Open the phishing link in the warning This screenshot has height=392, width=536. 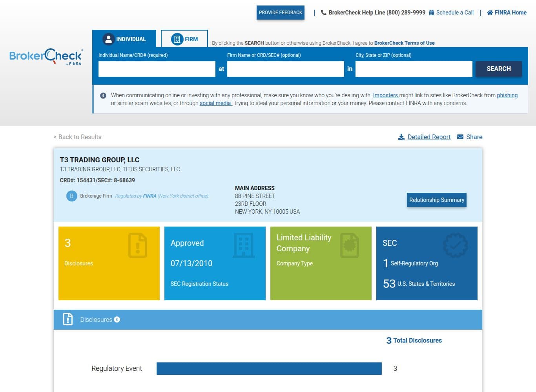coord(507,95)
